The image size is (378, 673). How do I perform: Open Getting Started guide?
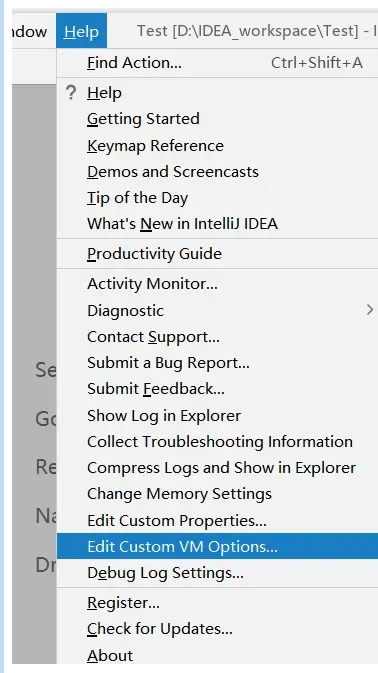coord(218,119)
